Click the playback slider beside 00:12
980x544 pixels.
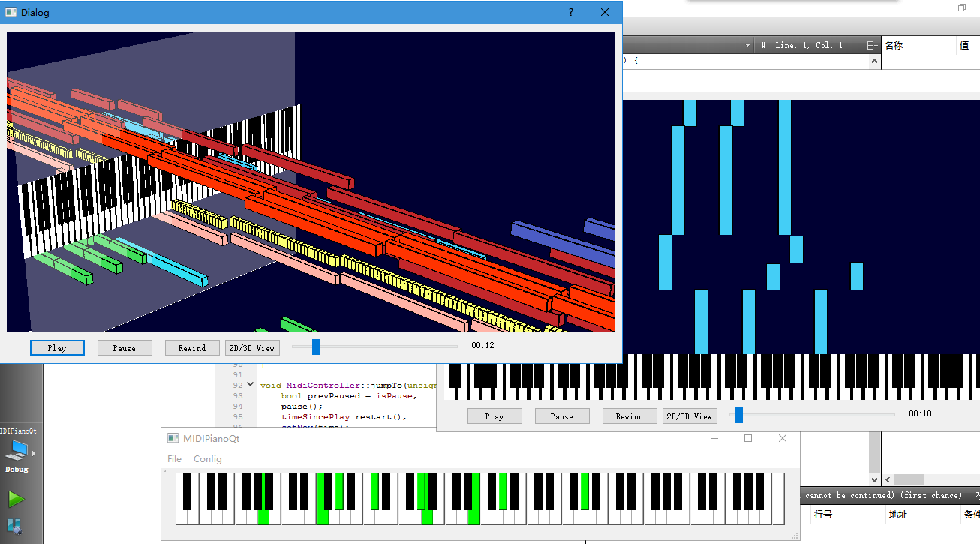[x=374, y=347]
